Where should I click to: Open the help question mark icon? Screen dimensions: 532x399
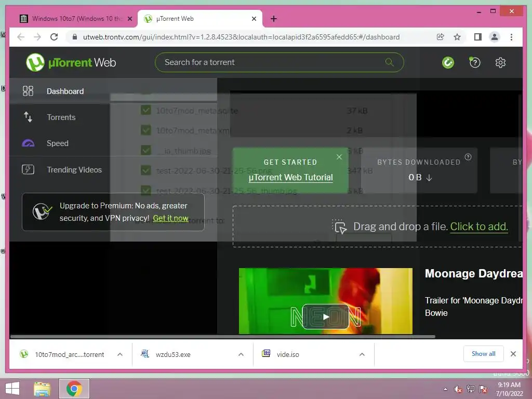[x=475, y=62]
